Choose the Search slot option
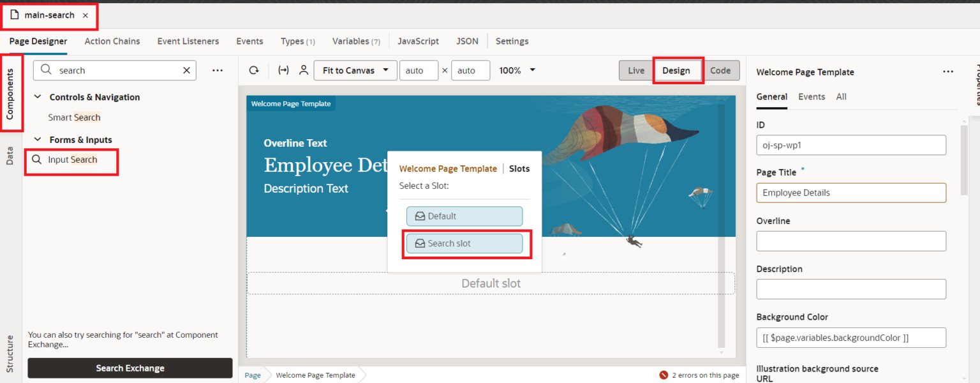 (464, 243)
